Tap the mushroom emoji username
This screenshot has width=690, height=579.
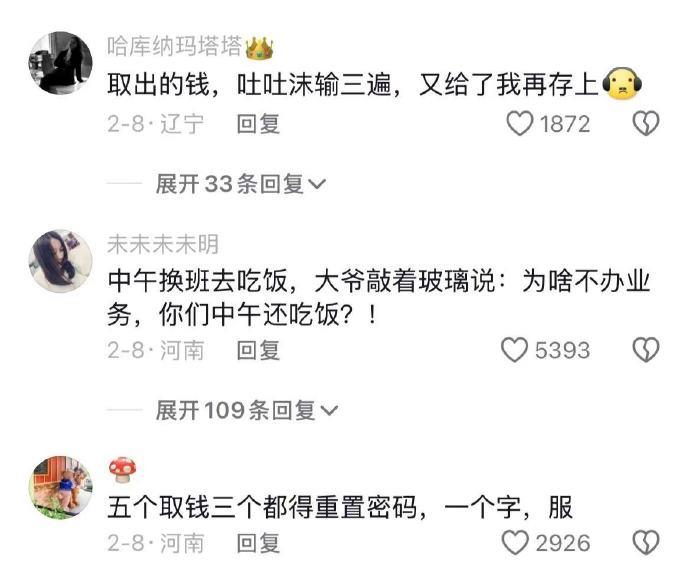click(x=122, y=470)
